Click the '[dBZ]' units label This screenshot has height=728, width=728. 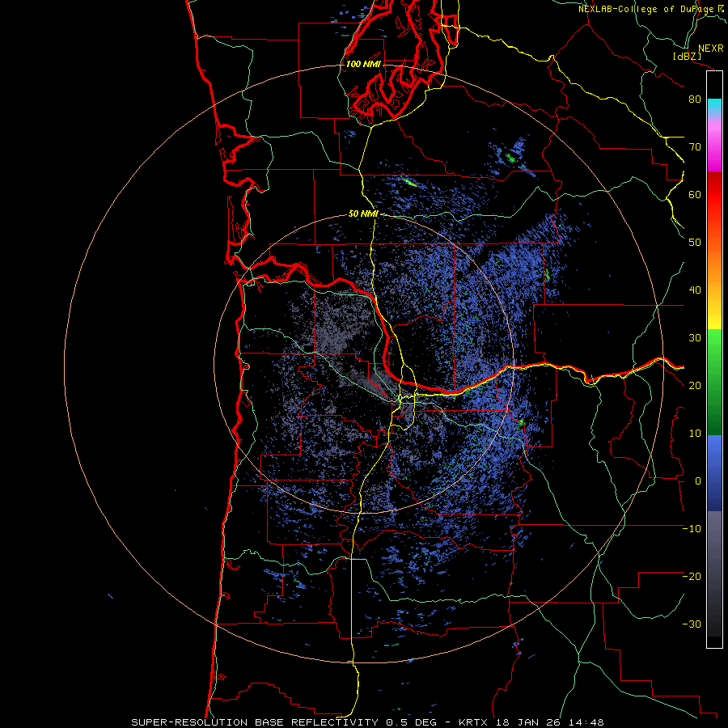(x=687, y=56)
